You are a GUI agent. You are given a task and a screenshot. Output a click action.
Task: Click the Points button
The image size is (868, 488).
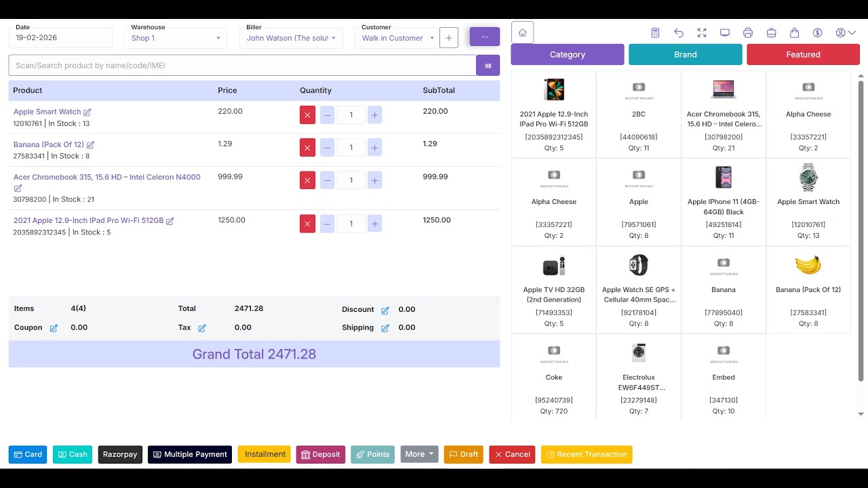pos(373,454)
